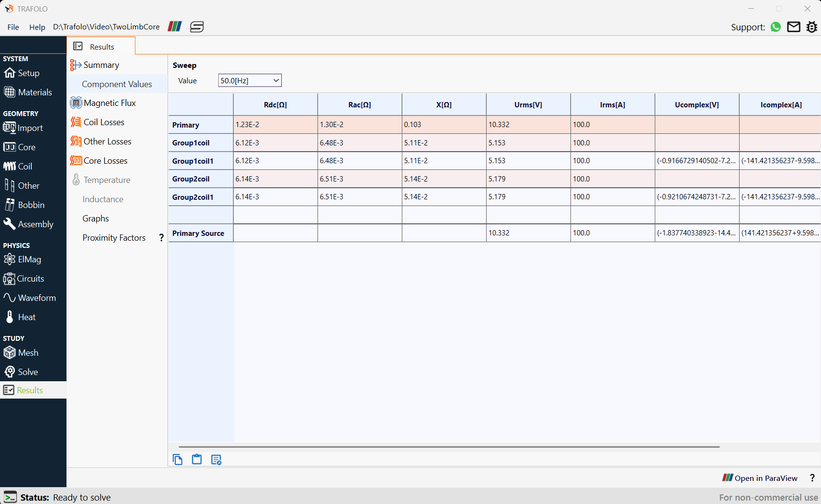Click the Irms[A] column header

click(613, 104)
